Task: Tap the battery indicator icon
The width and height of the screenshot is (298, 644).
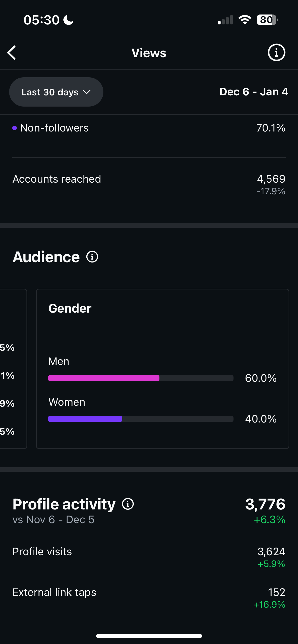Action: coord(267,20)
